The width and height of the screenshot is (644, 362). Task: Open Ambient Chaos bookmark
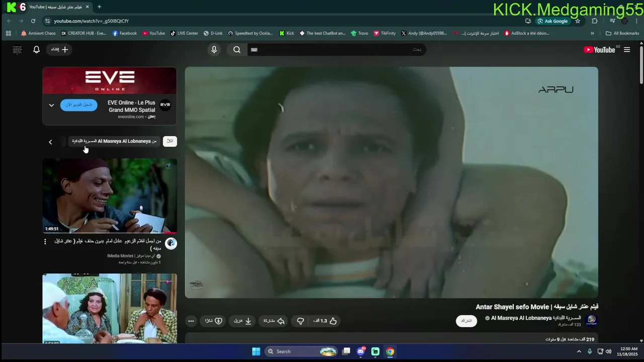[x=39, y=33]
